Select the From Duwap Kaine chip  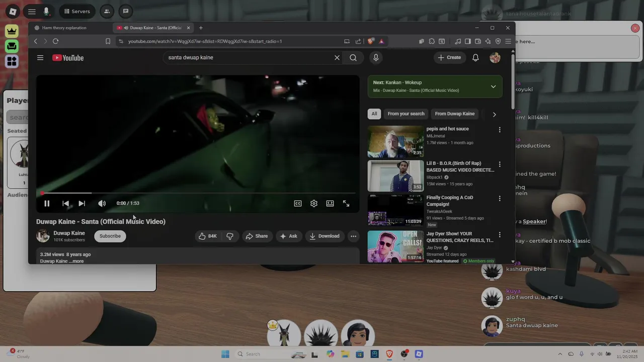(x=455, y=114)
